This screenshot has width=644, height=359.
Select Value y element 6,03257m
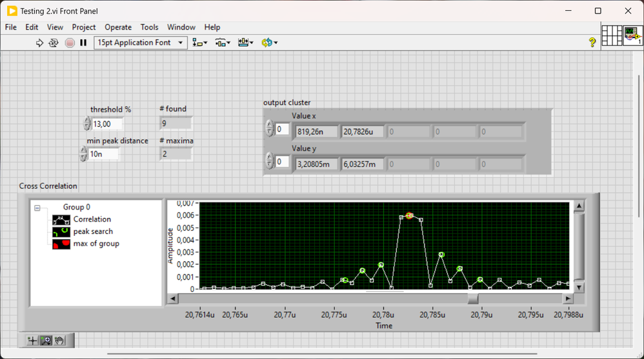[362, 164]
